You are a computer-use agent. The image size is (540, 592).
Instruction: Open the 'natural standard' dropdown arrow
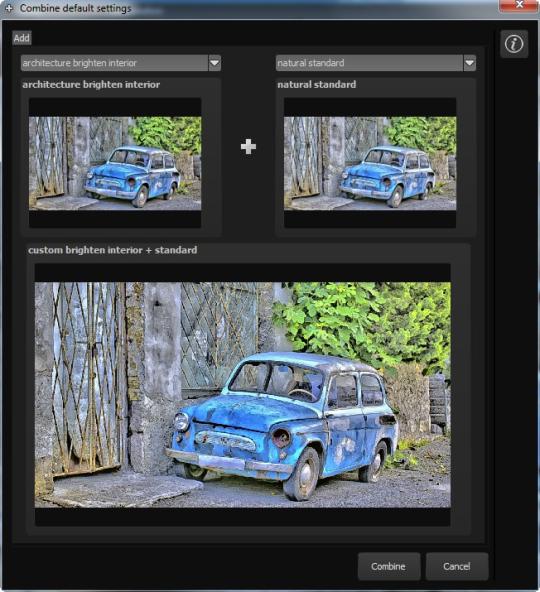click(469, 63)
